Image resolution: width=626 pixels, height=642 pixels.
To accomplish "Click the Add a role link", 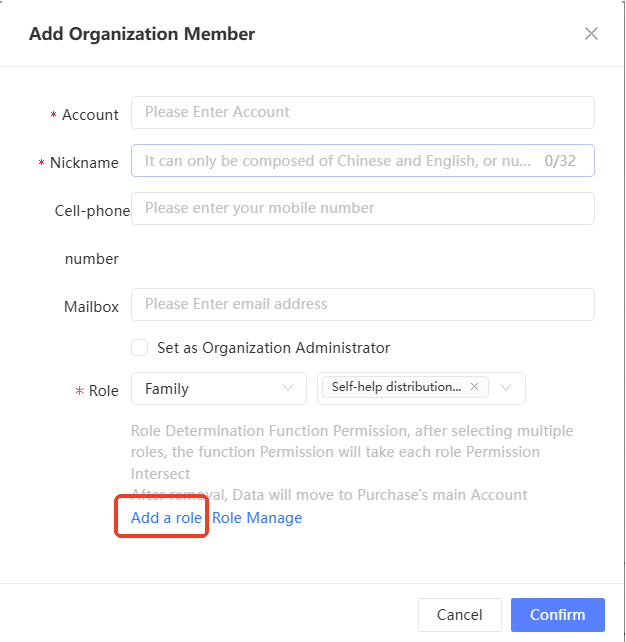I will click(x=166, y=518).
